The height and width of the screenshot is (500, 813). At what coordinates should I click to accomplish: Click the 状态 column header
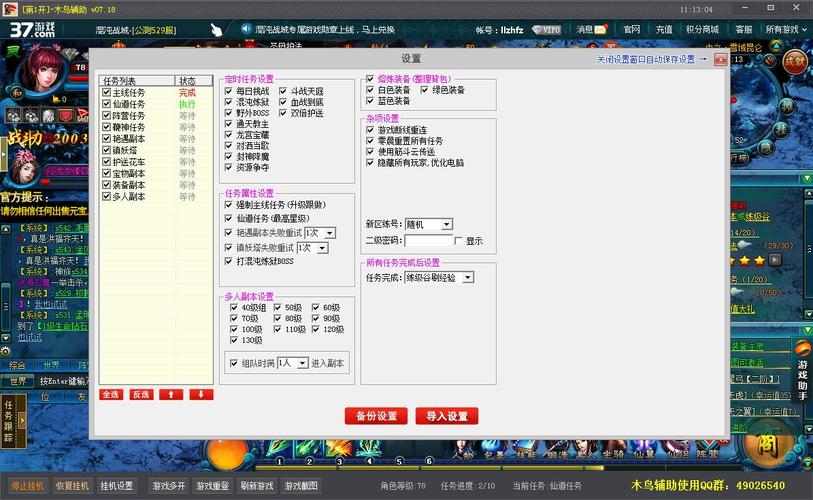coord(193,81)
